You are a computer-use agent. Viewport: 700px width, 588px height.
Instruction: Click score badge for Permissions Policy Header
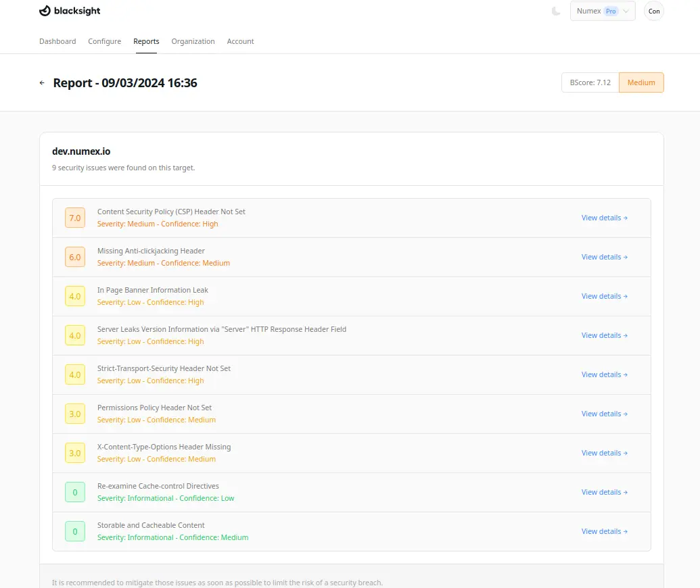[x=75, y=414]
